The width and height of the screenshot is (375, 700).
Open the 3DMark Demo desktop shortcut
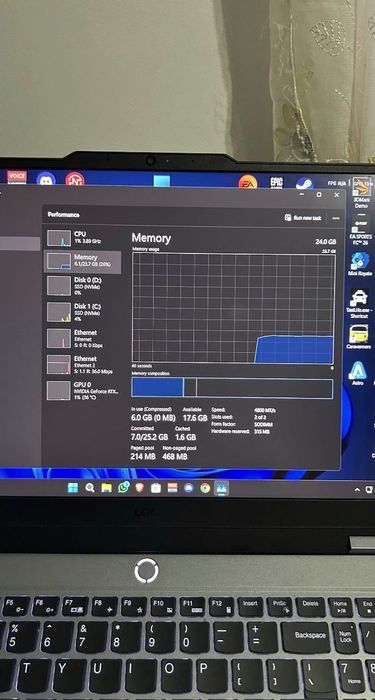[361, 193]
